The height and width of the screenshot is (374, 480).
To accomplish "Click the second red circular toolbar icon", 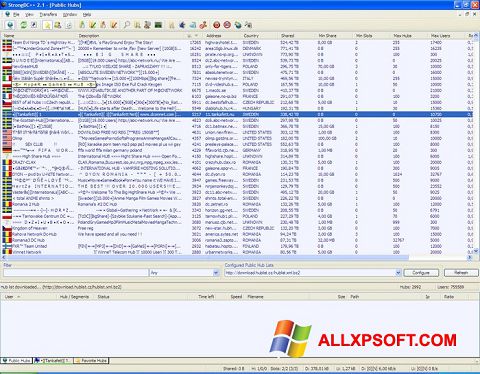I will (227, 25).
